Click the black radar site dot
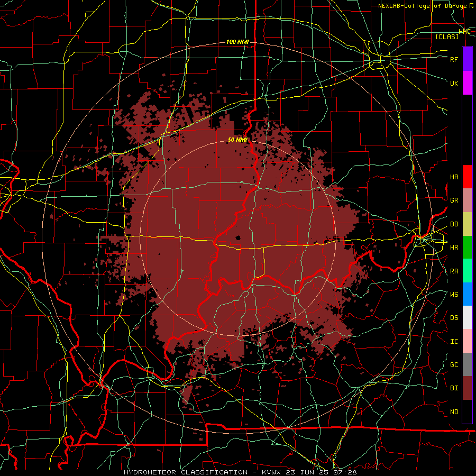The height and width of the screenshot is (476, 476). click(238, 237)
